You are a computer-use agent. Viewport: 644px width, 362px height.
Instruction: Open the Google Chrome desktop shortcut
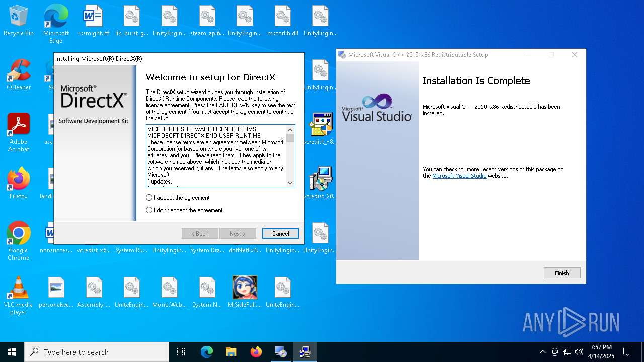coord(19,241)
